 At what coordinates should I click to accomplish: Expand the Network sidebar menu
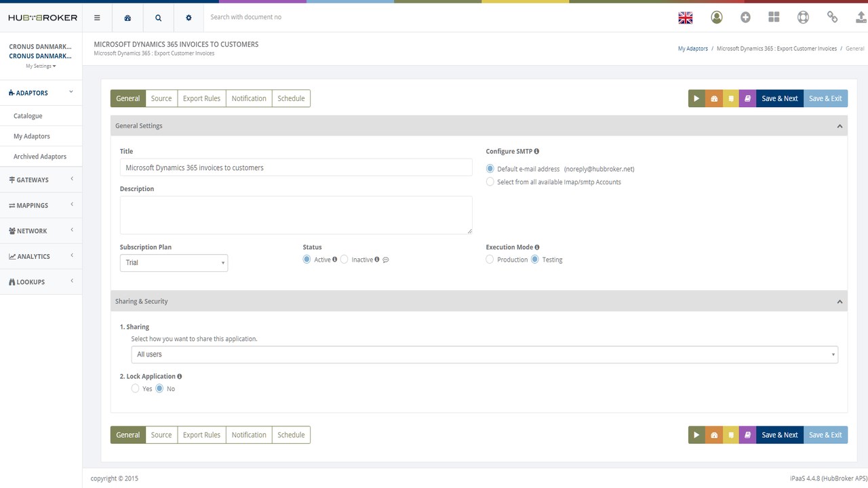pos(41,231)
